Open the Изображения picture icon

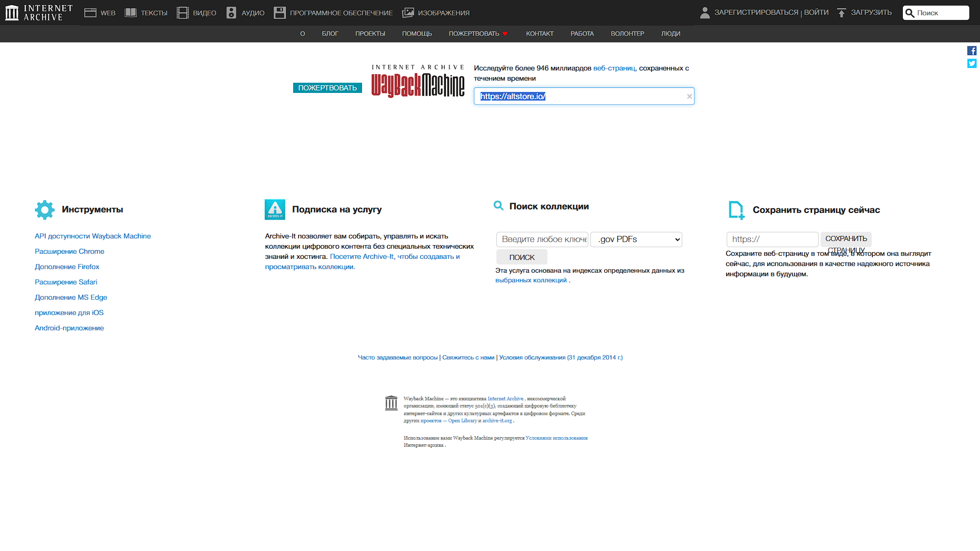coord(408,13)
